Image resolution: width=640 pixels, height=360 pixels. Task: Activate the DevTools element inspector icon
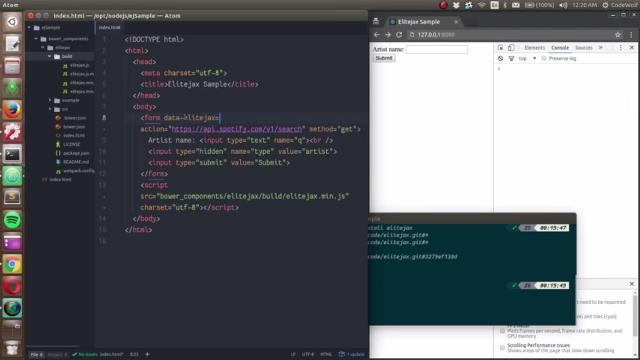500,48
